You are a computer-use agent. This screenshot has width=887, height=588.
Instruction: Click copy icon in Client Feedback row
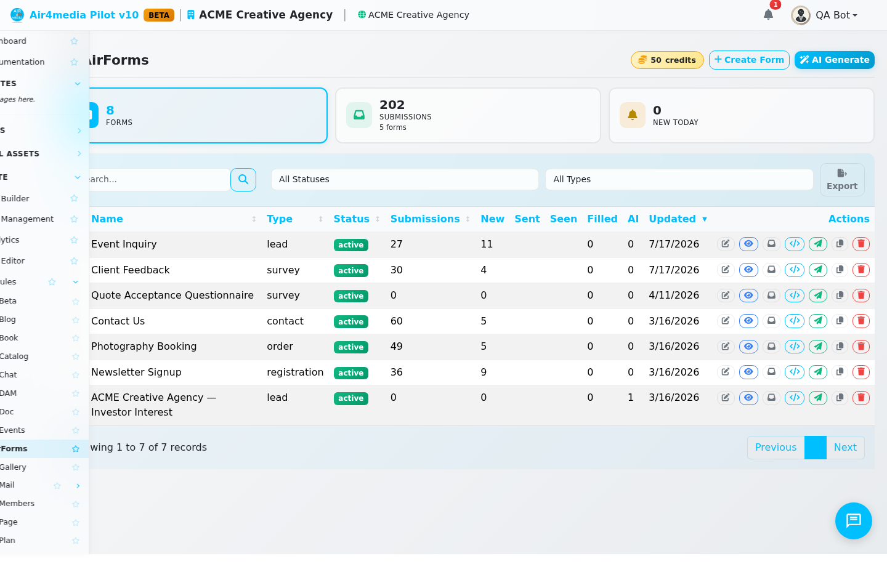tap(840, 270)
